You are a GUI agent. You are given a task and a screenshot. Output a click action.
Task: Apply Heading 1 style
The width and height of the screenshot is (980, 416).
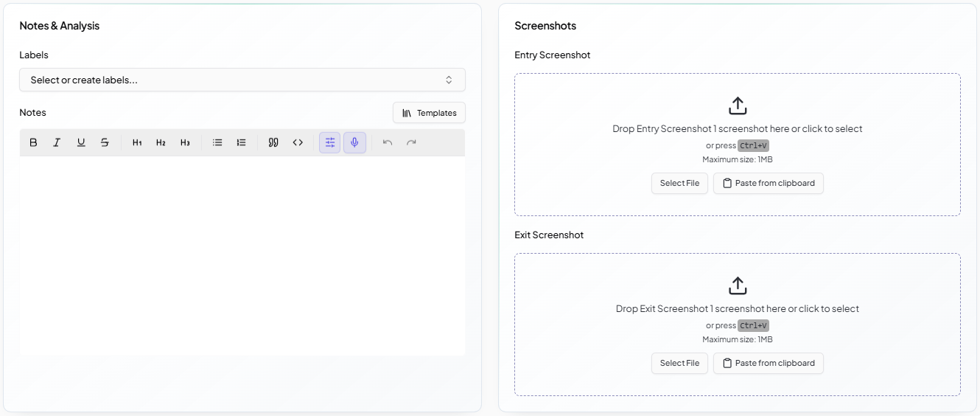click(x=137, y=142)
